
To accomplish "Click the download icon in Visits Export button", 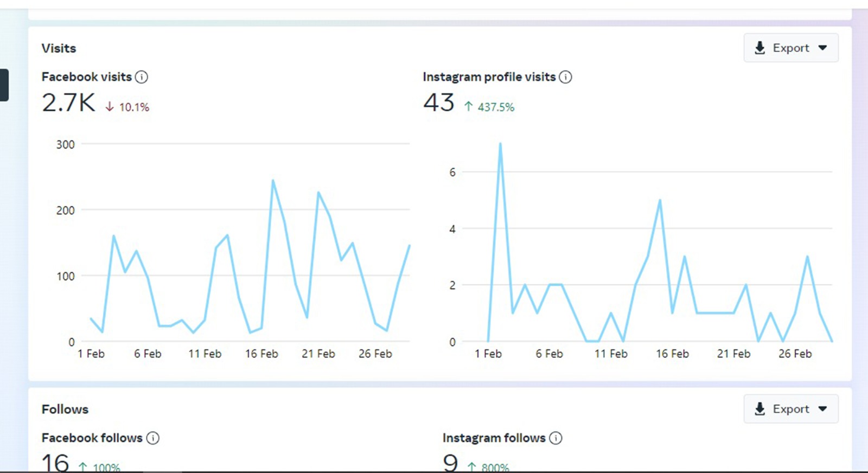I will click(x=760, y=48).
